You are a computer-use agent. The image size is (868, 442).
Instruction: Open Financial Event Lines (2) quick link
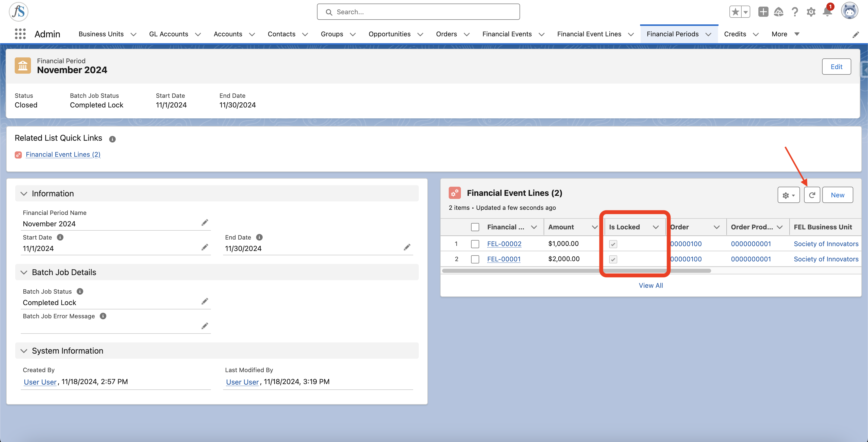(x=63, y=154)
